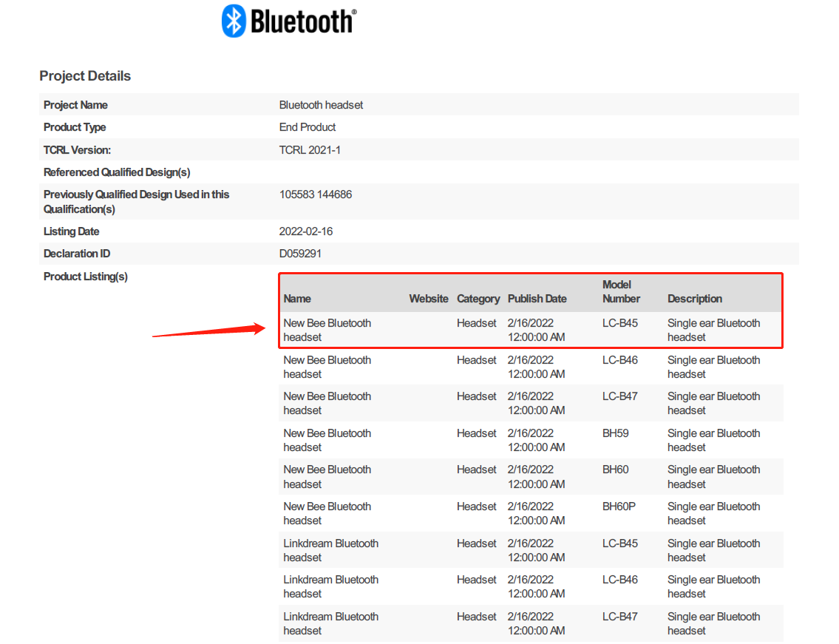
Task: Click the "Website" column header
Action: 429,299
